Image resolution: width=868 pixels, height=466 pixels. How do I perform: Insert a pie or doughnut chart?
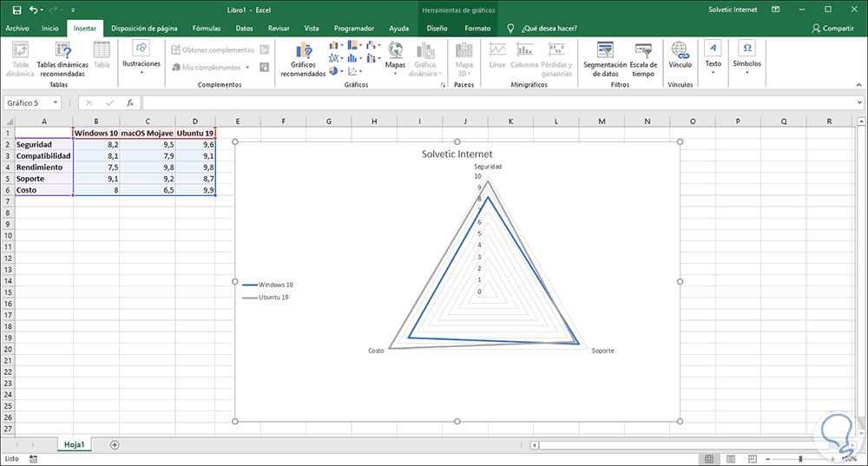[x=335, y=71]
